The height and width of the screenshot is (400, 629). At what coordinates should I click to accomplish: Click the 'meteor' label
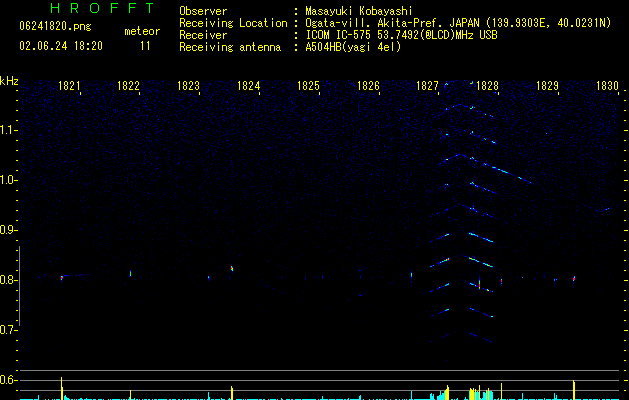point(142,31)
